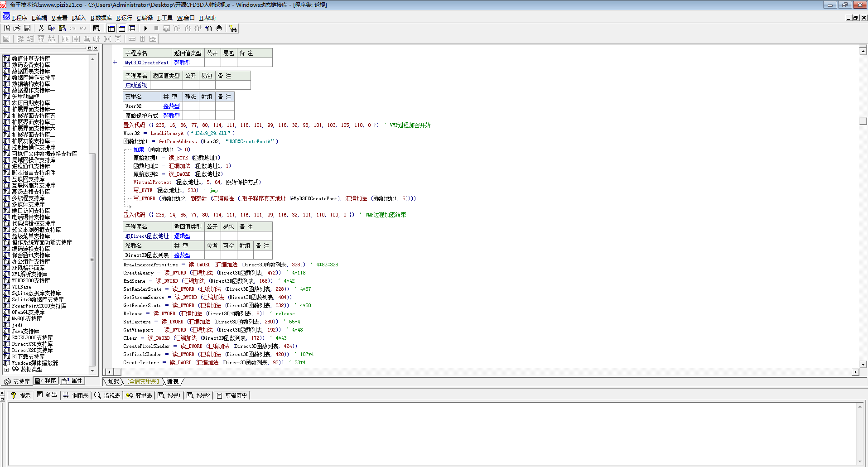The height and width of the screenshot is (467, 868).
Task: Click the 整数型 type of User32 variable
Action: [171, 106]
